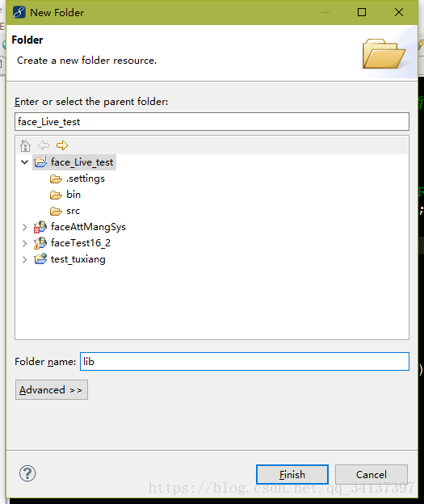Click the Cancel button

click(372, 474)
